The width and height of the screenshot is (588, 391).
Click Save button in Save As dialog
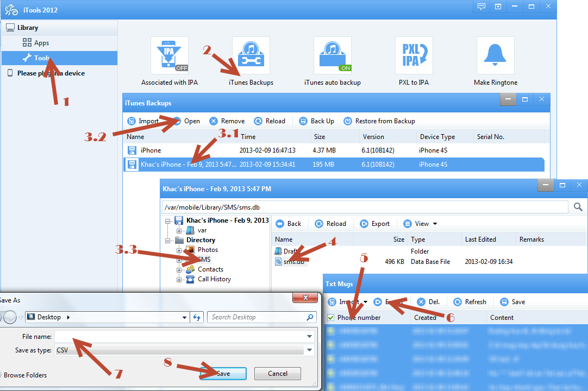[x=223, y=374]
